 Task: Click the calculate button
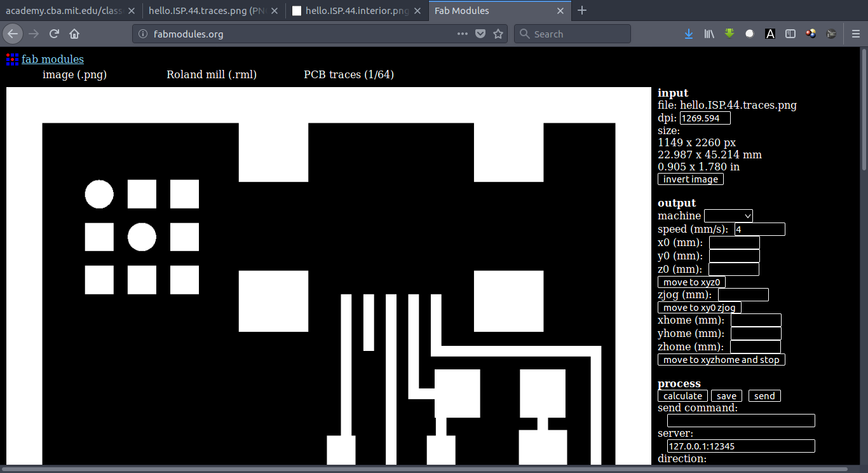[x=682, y=396]
